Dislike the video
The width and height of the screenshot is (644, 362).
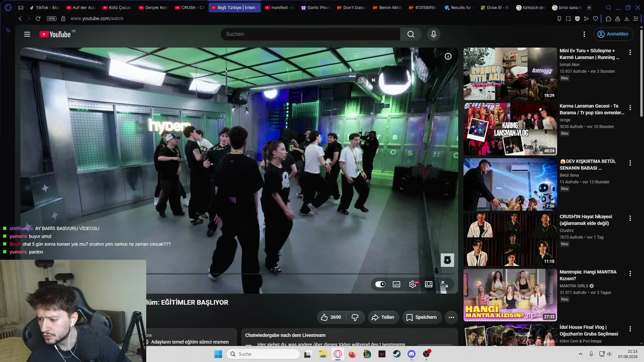click(x=355, y=317)
